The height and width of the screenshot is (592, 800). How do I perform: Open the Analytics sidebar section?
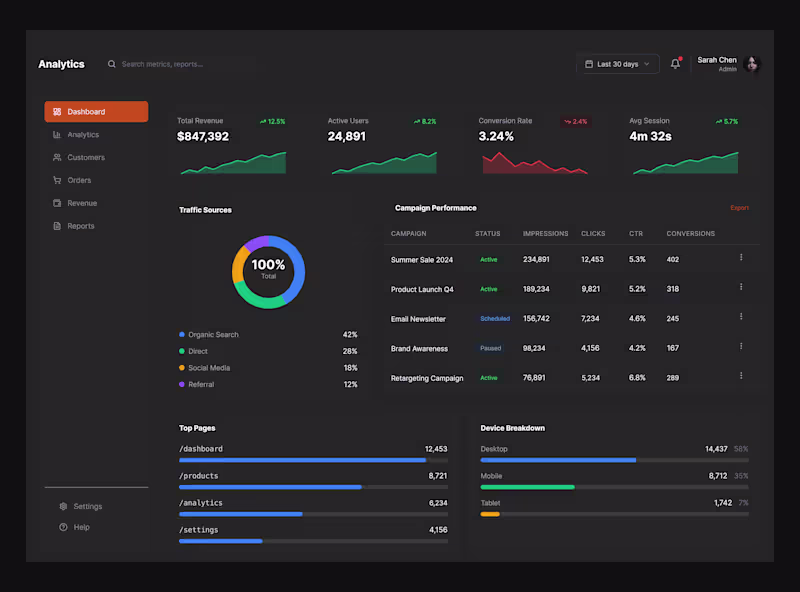[x=96, y=135]
